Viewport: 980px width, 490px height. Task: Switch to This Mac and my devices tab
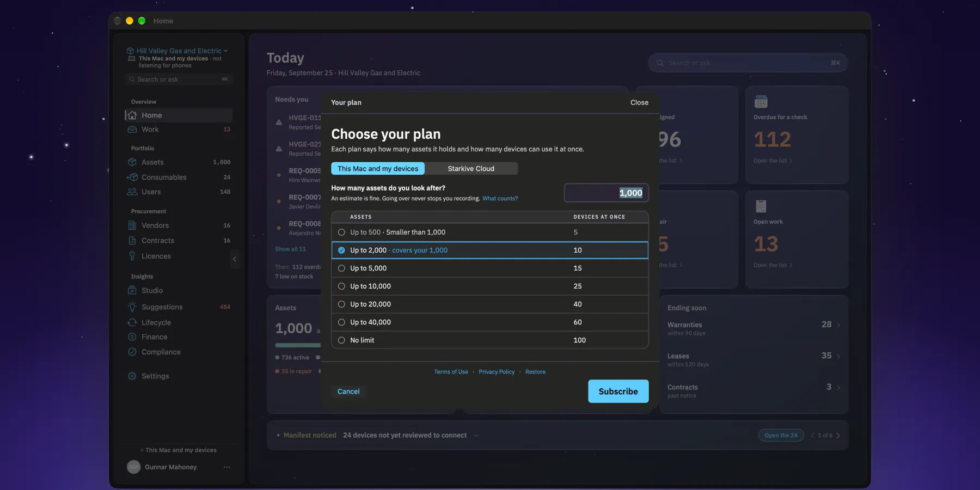click(x=378, y=169)
